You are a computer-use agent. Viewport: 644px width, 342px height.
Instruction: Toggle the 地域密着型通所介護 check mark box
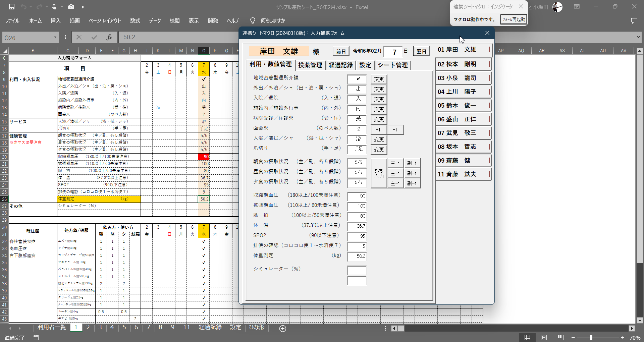(x=358, y=79)
